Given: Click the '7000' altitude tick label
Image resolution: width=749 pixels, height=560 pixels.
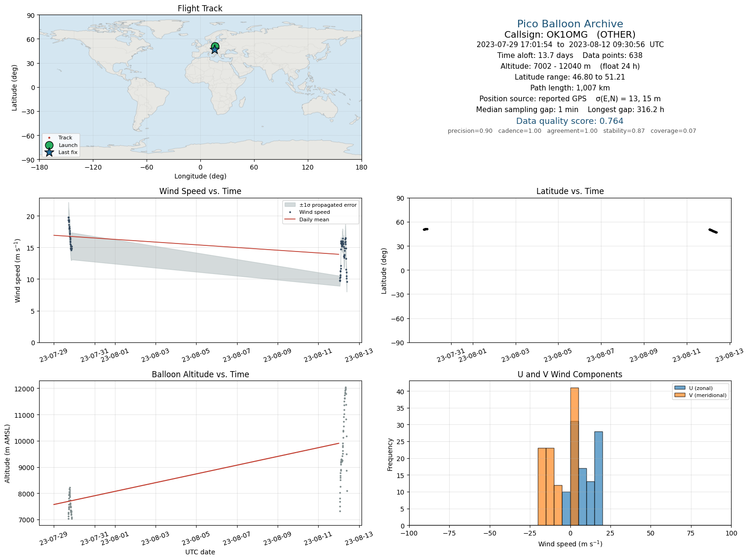Looking at the screenshot, I should 27,520.
